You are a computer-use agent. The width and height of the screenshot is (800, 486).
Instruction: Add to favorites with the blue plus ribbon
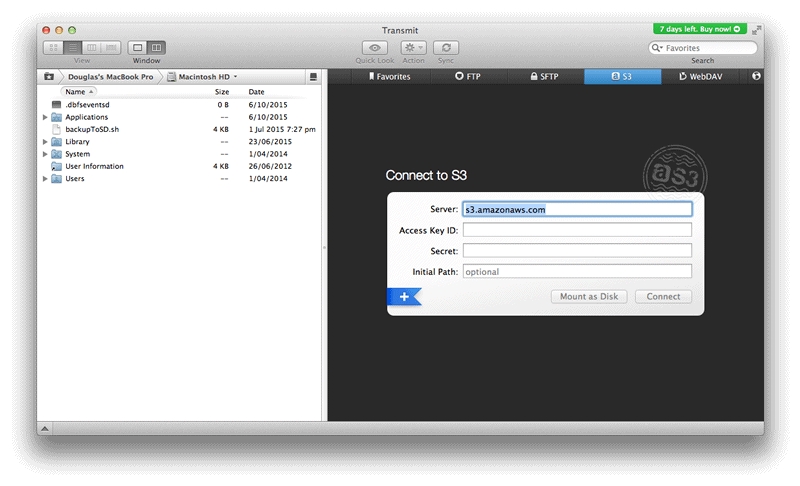click(x=404, y=296)
